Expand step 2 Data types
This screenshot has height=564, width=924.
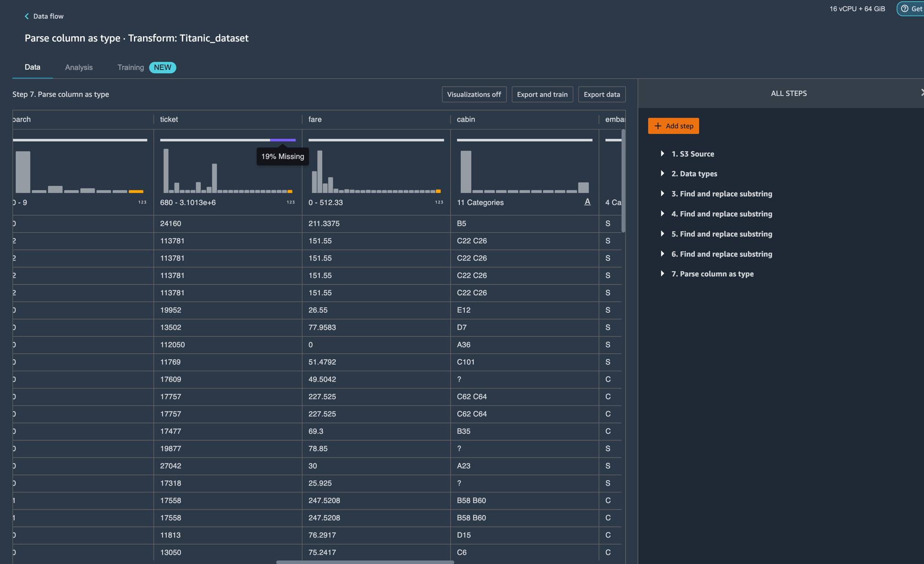coord(662,174)
